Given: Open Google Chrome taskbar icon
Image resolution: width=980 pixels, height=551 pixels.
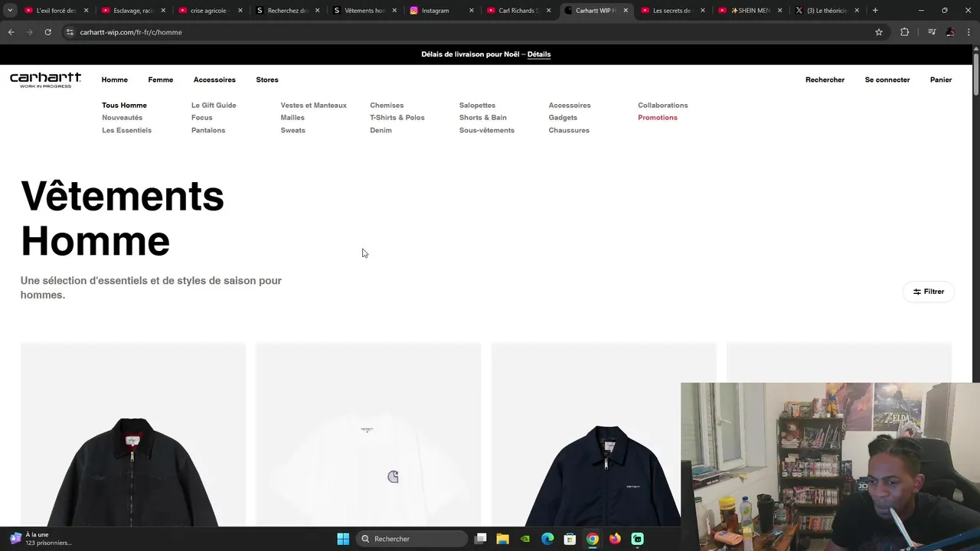Looking at the screenshot, I should click(x=593, y=539).
